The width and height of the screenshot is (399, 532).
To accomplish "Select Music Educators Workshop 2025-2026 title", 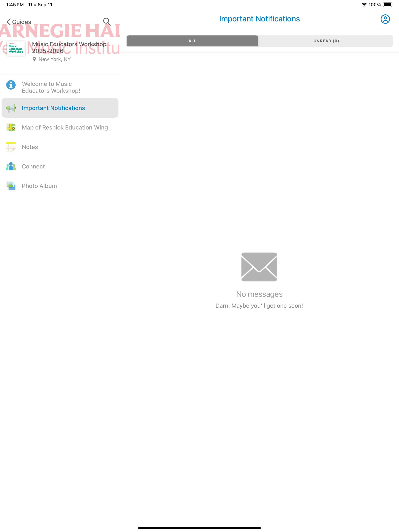I will (69, 47).
